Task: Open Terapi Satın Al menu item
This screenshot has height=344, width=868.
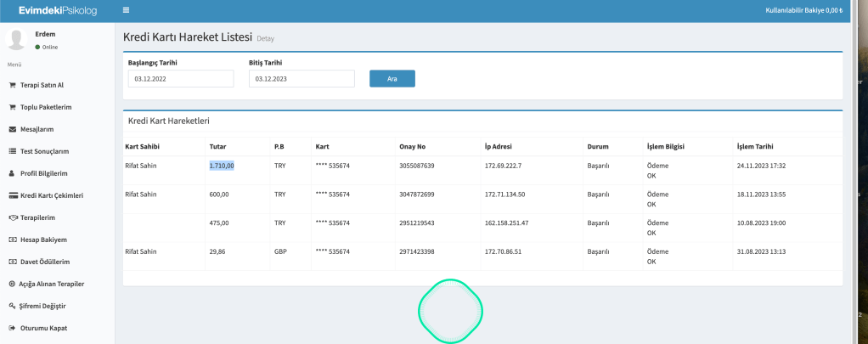Action: (42, 85)
